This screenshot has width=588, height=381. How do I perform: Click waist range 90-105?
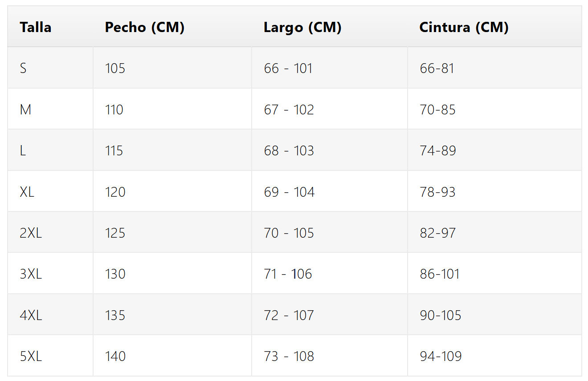click(440, 315)
